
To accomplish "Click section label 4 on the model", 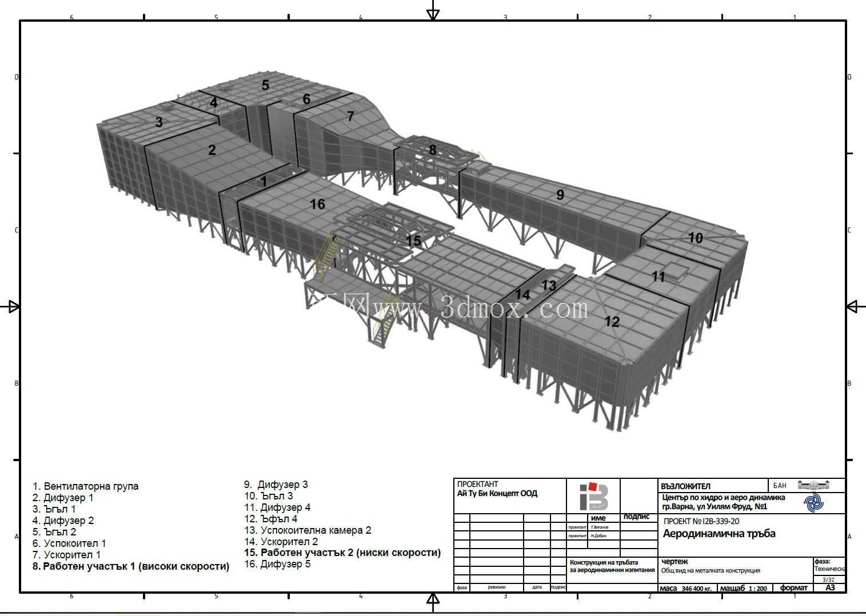I will [214, 103].
